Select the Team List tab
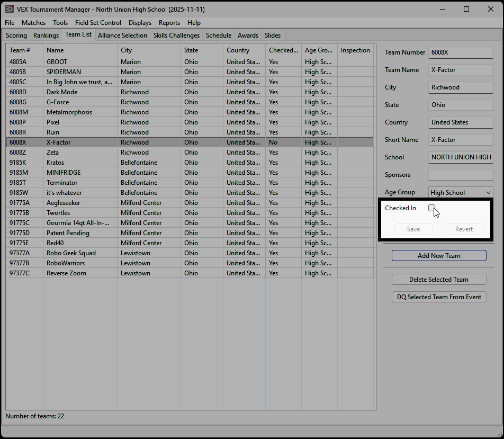Screen dimensions: 504x439 click(x=78, y=34)
